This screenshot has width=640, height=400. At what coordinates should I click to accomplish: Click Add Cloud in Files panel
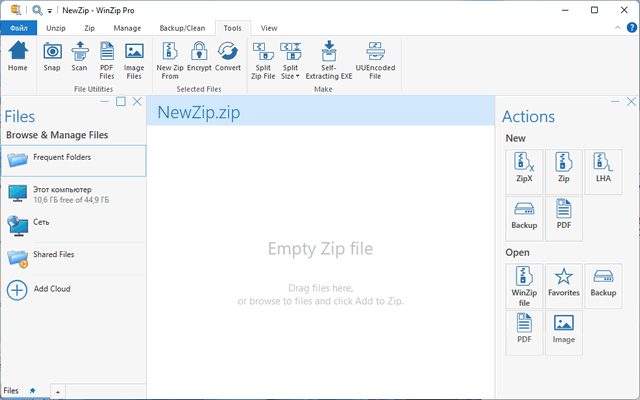(x=52, y=289)
